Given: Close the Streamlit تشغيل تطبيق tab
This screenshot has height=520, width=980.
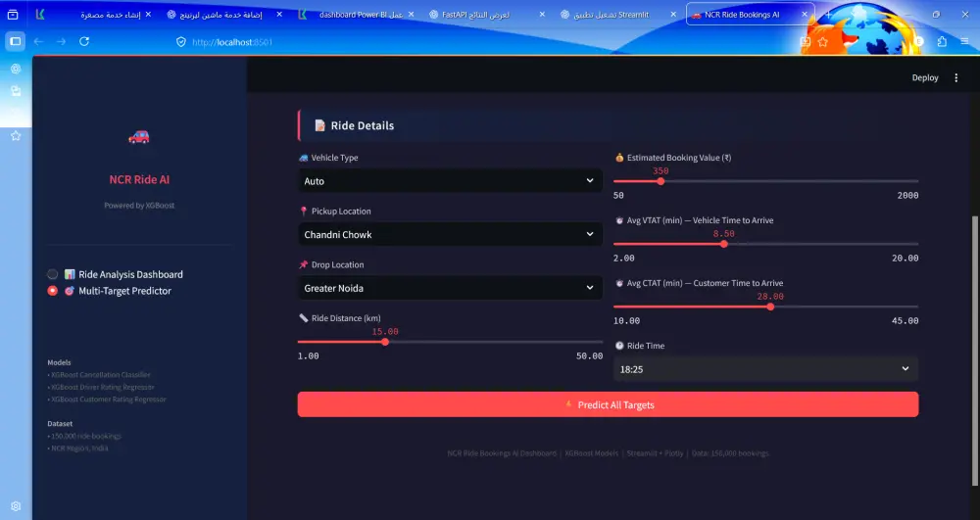Looking at the screenshot, I should [673, 15].
